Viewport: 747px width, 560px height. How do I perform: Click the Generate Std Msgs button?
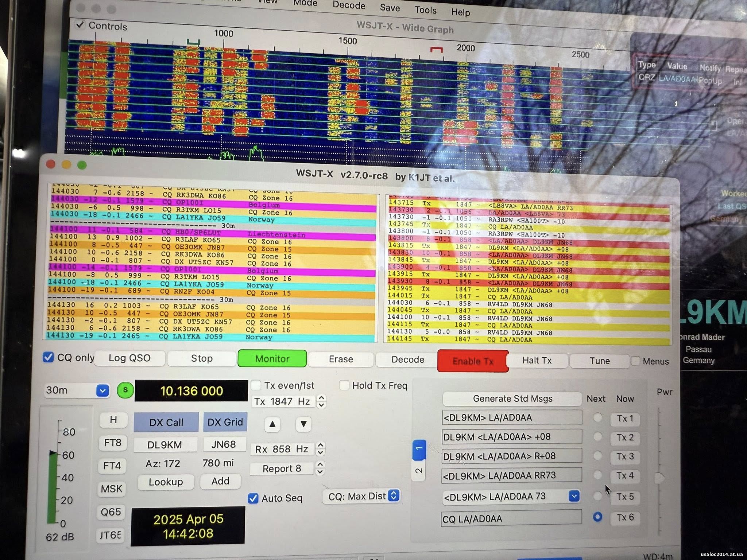pyautogui.click(x=512, y=398)
